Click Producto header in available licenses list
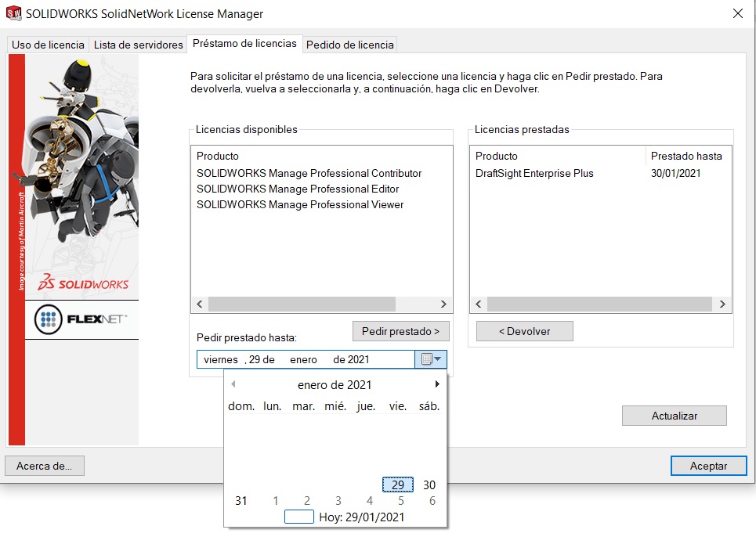Screen dimensions: 756x544 point(218,156)
